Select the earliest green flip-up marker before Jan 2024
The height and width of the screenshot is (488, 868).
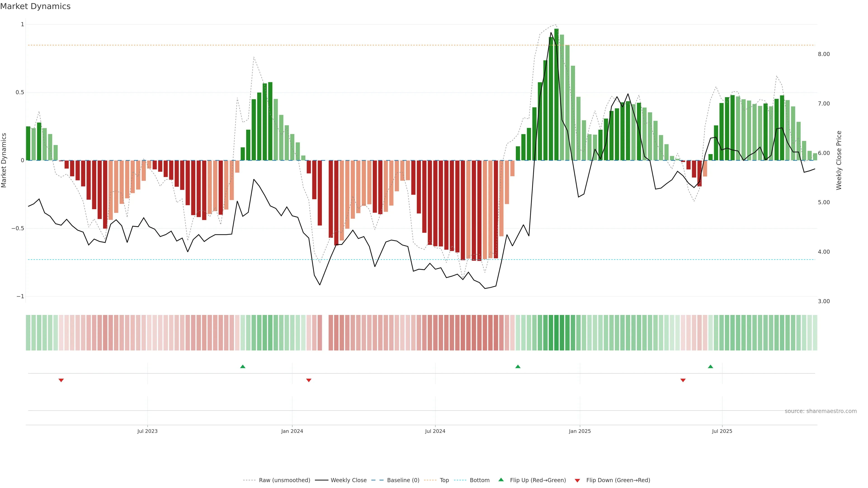click(x=243, y=366)
